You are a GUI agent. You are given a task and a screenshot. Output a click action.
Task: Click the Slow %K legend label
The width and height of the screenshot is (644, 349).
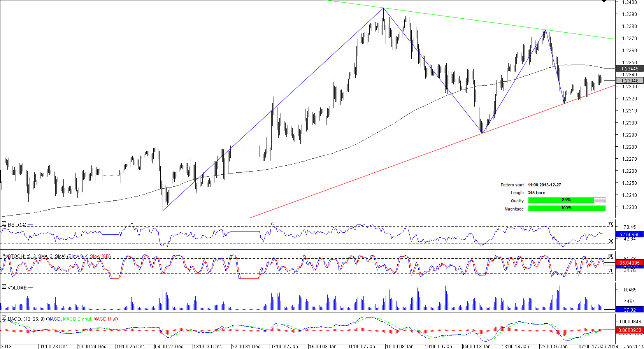(x=78, y=256)
